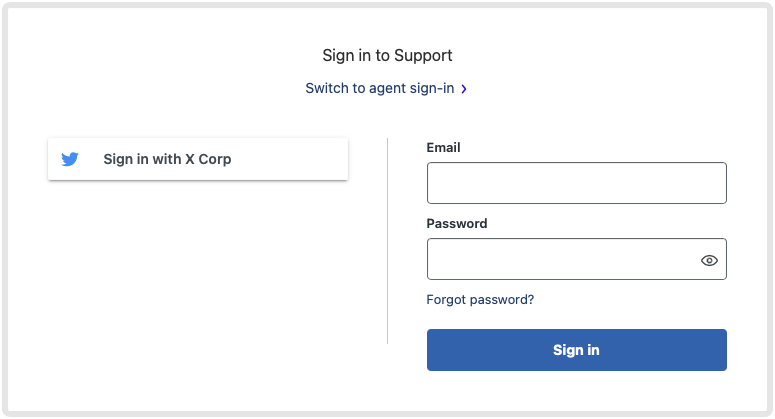The width and height of the screenshot is (775, 419).
Task: Click the Password field label
Action: pos(457,223)
